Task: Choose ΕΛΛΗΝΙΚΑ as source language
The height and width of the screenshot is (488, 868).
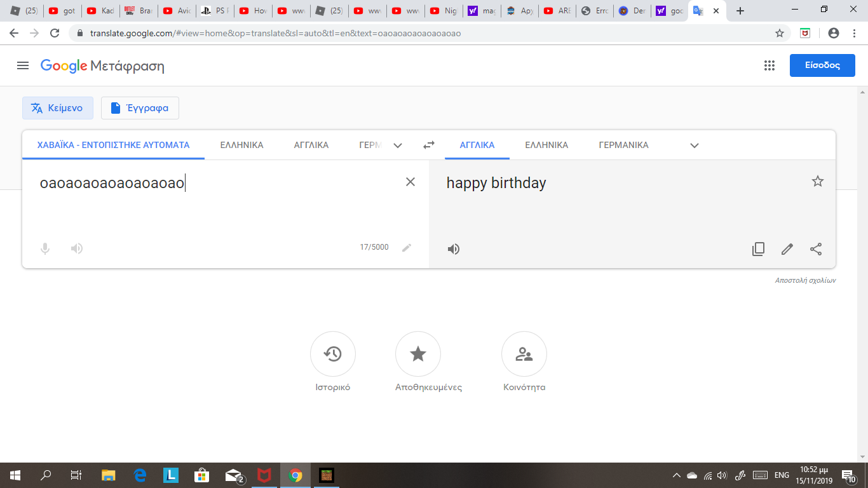Action: (241, 145)
